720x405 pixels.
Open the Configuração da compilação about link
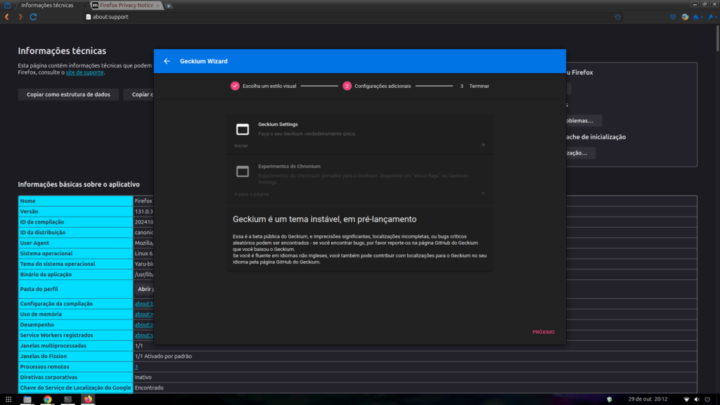[x=144, y=304]
